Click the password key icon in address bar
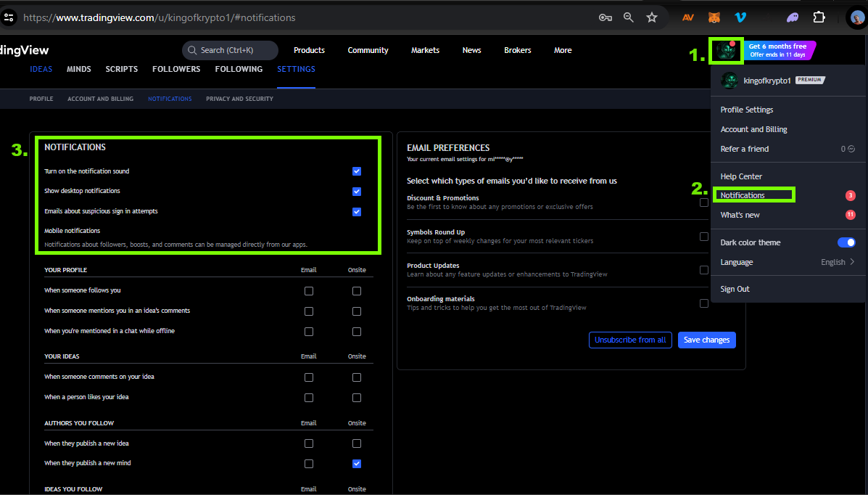868x495 pixels. click(605, 17)
